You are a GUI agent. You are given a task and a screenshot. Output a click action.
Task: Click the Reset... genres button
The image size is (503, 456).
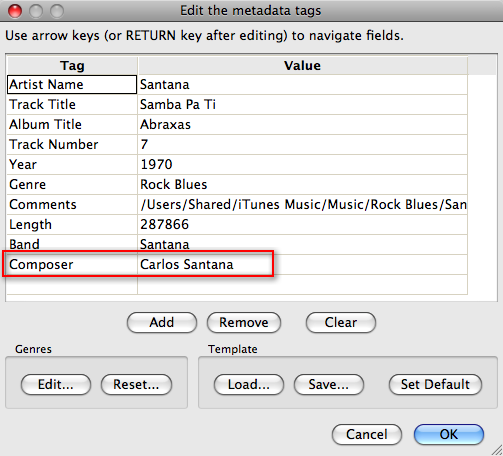[136, 384]
